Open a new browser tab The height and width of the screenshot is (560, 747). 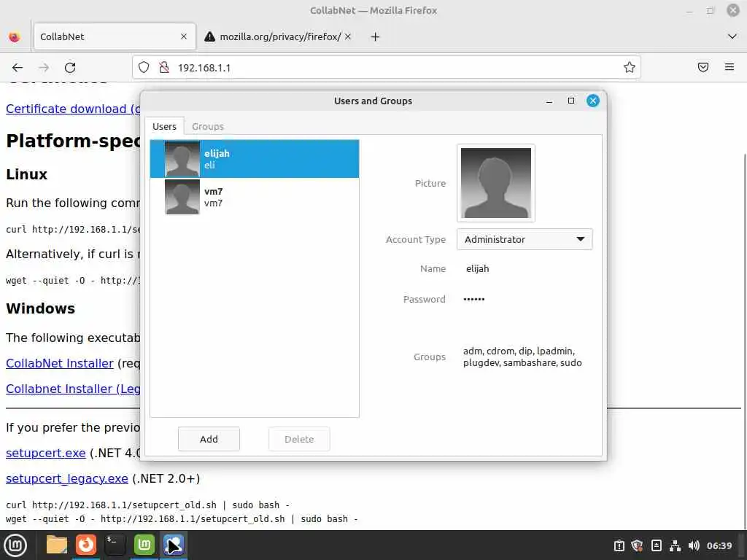click(x=376, y=36)
